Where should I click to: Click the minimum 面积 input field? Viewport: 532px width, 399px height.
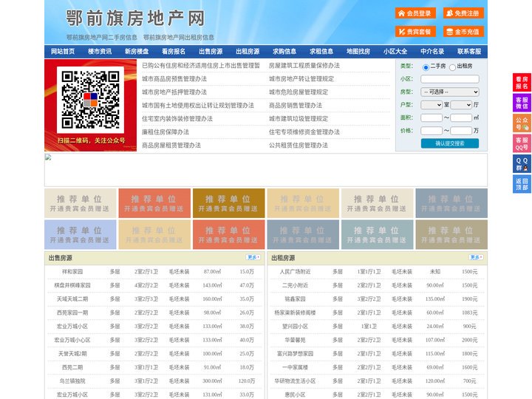coord(432,117)
